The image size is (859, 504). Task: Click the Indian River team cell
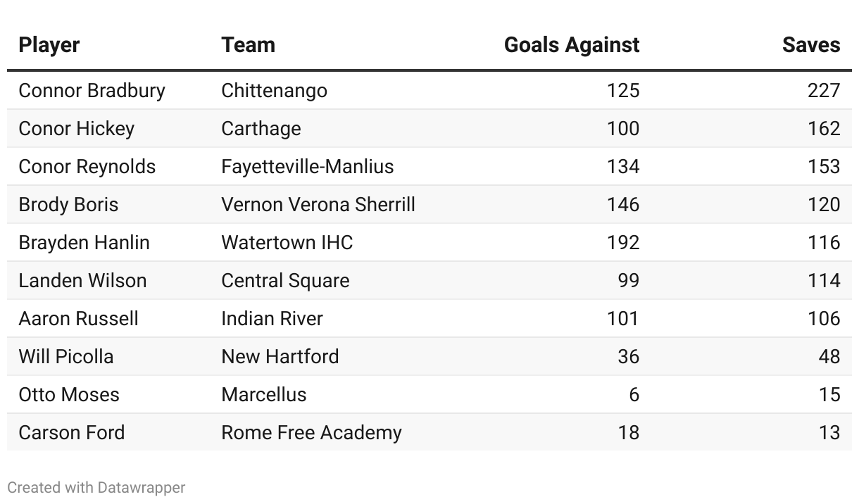click(272, 319)
